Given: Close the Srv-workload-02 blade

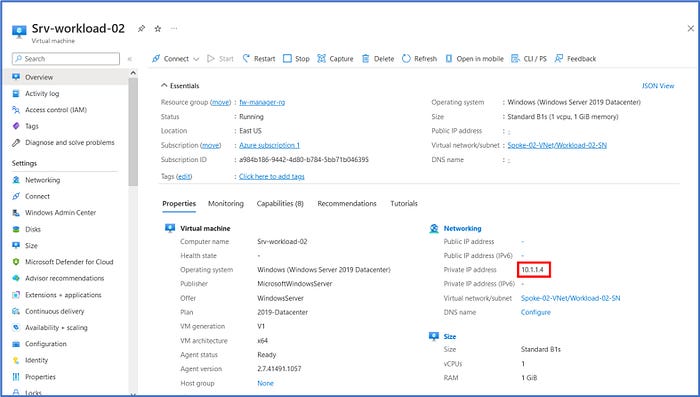Looking at the screenshot, I should point(690,29).
